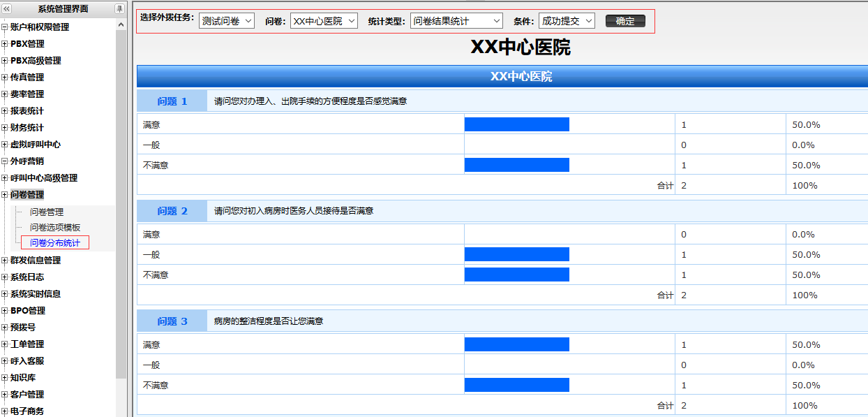Select 虚拟呼叫中心 in the navigation tree
Screen dimensions: 868x417
pos(36,145)
